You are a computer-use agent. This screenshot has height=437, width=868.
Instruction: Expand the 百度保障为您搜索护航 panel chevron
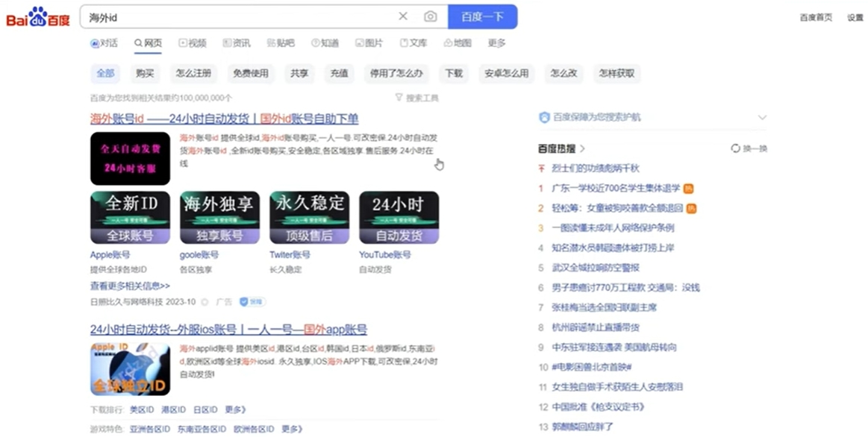click(762, 117)
